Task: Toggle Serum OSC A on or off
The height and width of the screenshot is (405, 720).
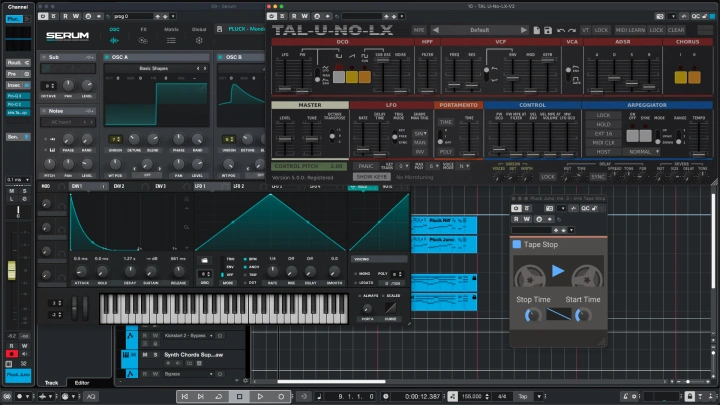Action: tap(107, 57)
